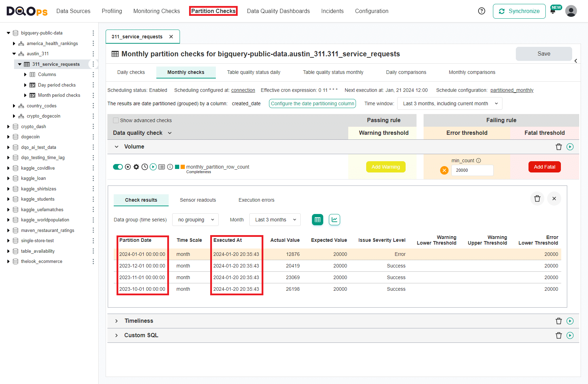Open the partitioned_monthly schedule configuration link

512,90
